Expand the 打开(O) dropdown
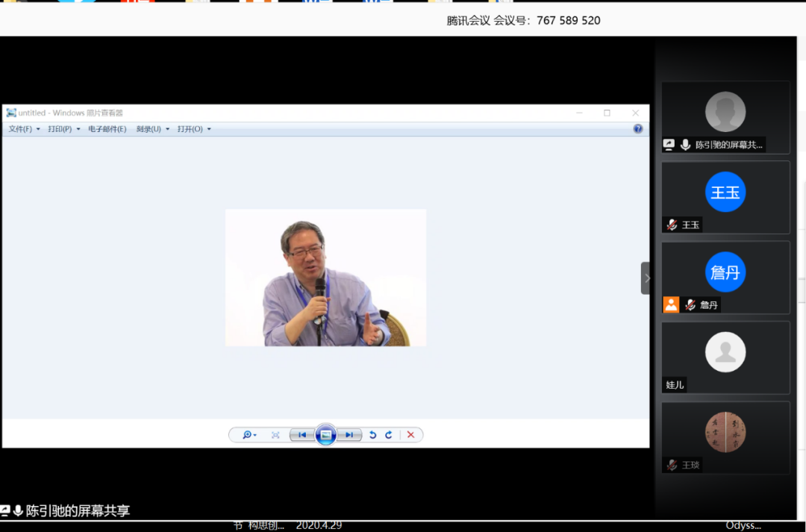This screenshot has width=806, height=532. pyautogui.click(x=194, y=129)
